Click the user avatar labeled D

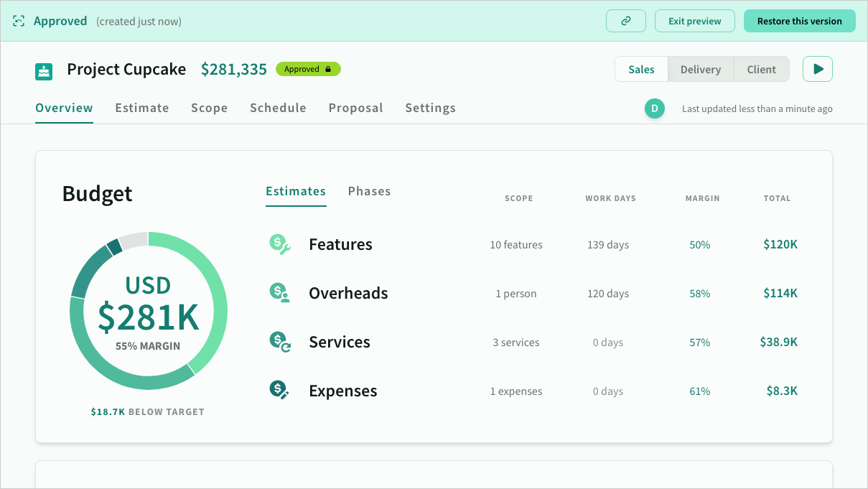coord(654,108)
